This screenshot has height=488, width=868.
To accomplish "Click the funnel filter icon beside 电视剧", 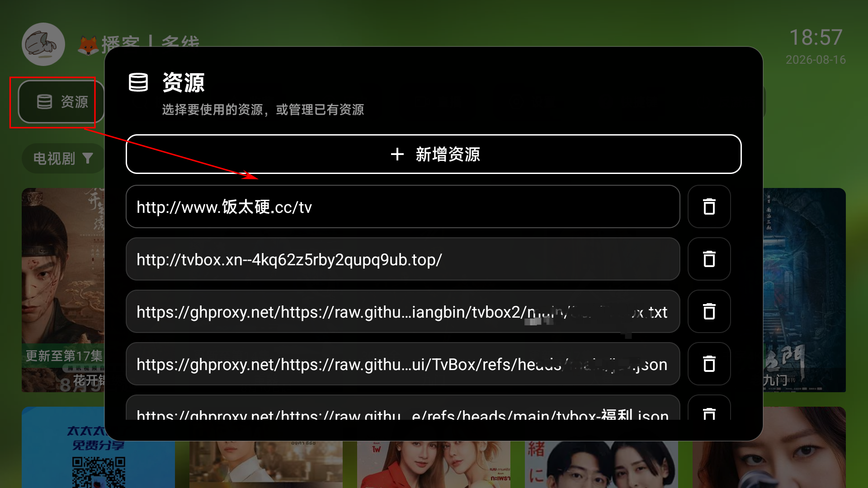I will pyautogui.click(x=88, y=158).
